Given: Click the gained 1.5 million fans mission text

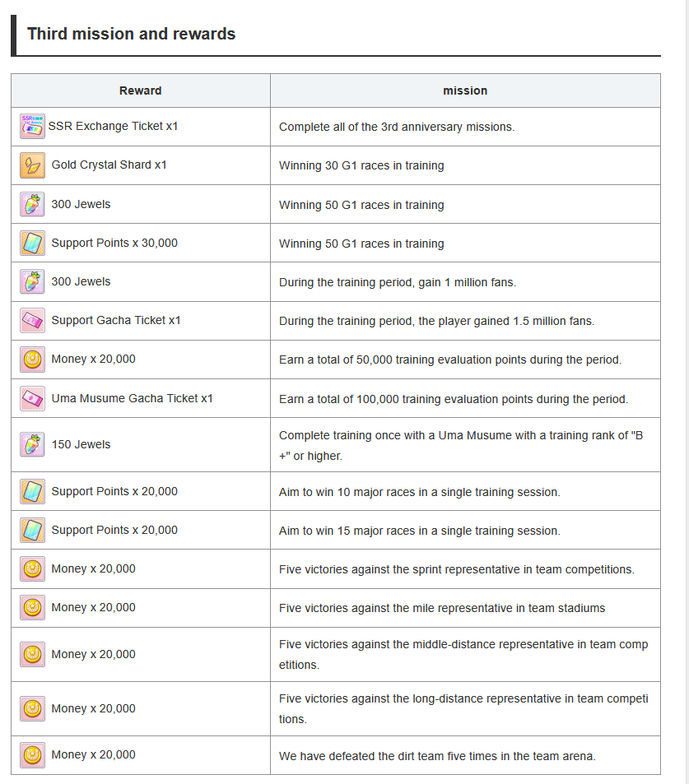Looking at the screenshot, I should click(x=437, y=321).
